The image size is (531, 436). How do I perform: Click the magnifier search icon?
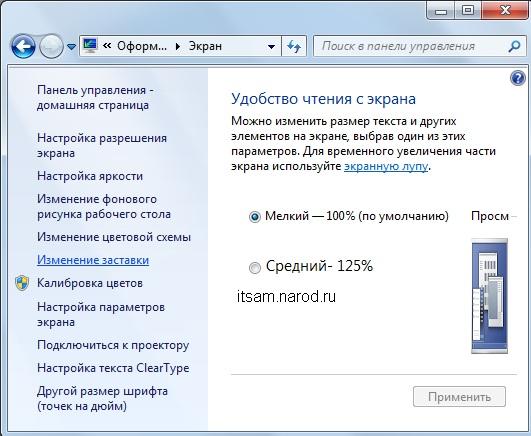(514, 46)
